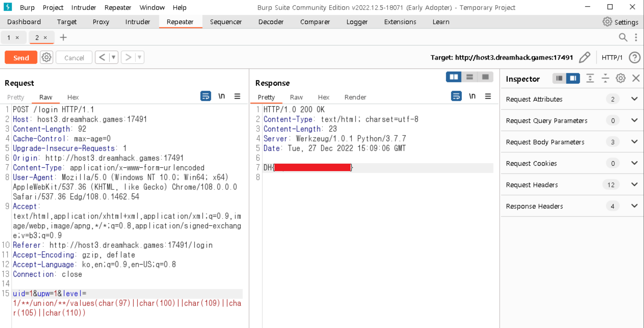Open the Sequencer tab

226,22
